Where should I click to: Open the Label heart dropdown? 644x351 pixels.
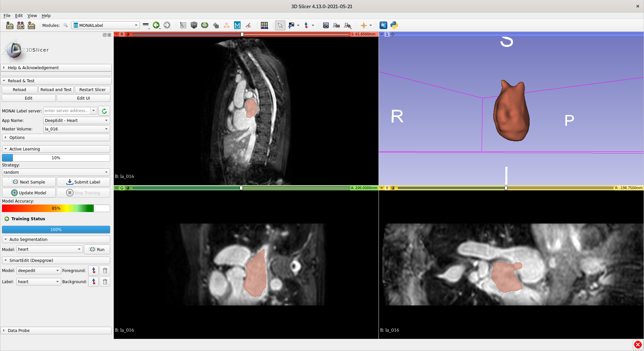click(39, 282)
